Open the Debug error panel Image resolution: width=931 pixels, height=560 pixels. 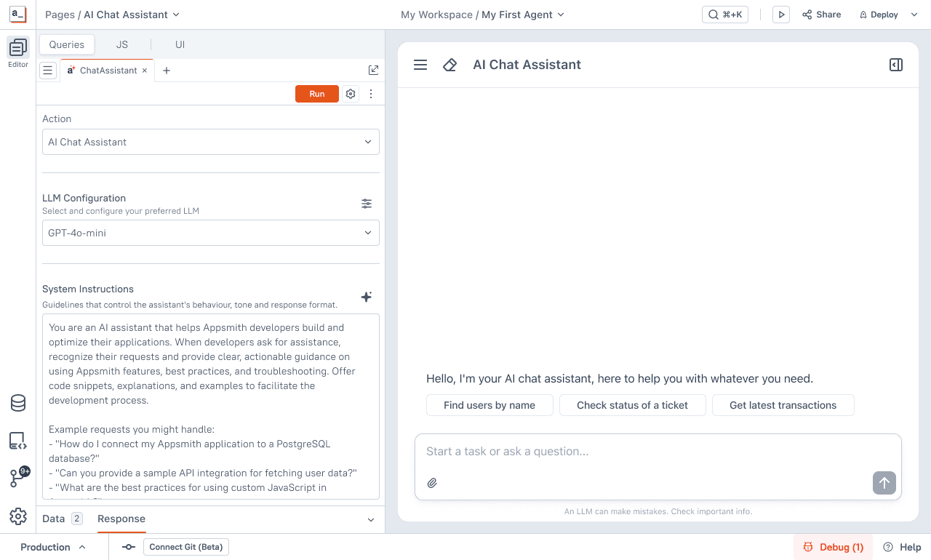coord(834,547)
